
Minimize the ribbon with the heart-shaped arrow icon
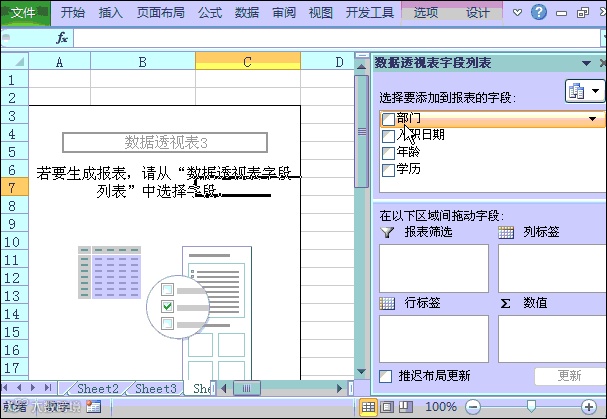(517, 13)
